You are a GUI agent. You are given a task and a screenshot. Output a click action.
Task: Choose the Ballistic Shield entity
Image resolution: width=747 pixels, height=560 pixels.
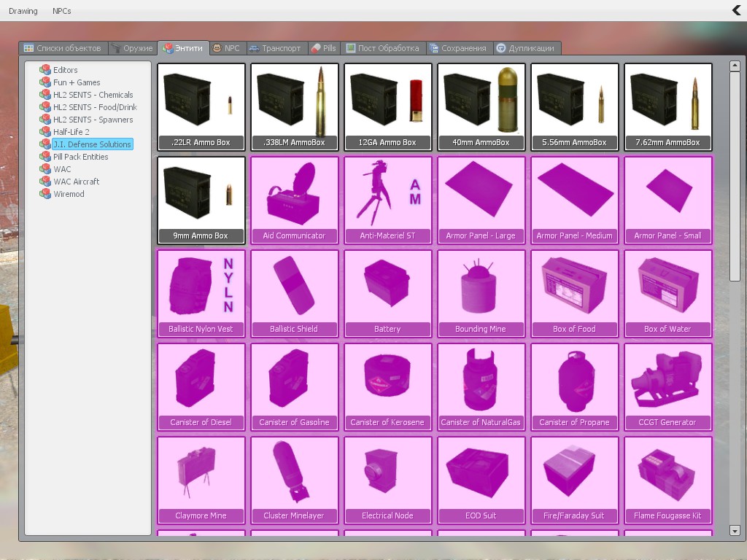(295, 294)
